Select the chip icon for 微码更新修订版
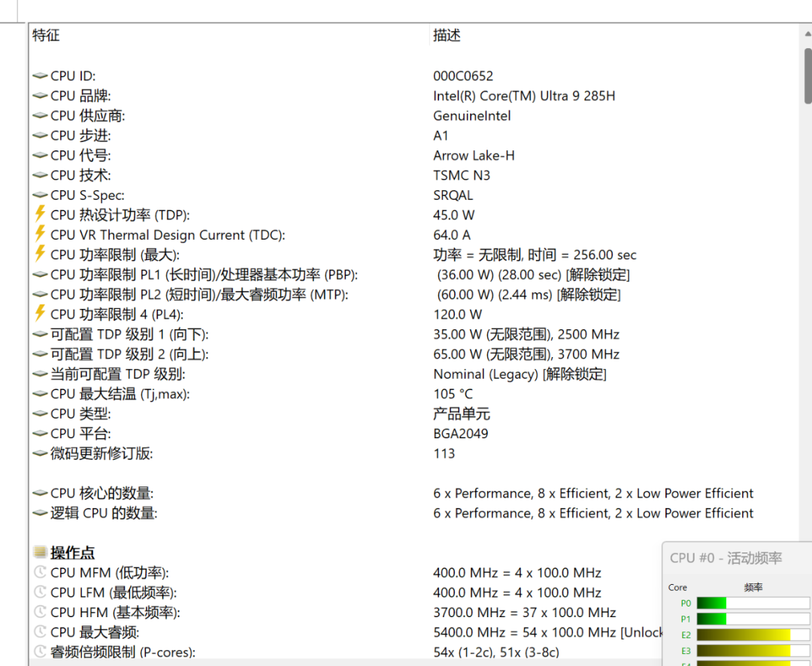Screen dimensions: 812x666 [x=40, y=454]
